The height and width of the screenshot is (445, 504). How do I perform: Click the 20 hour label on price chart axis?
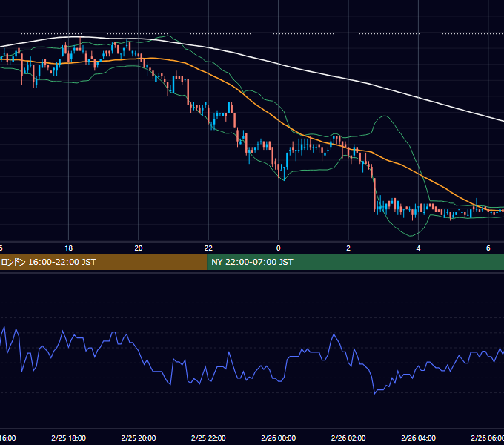click(x=139, y=248)
